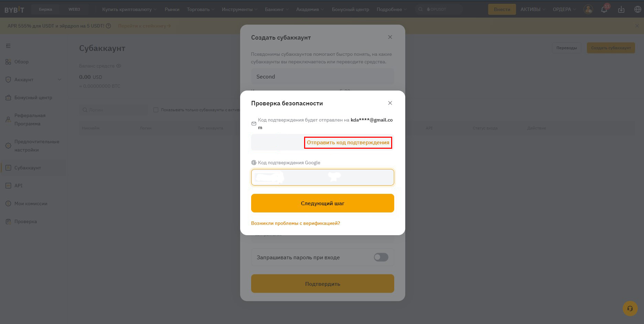Toggle the balance visibility eye icon
The width and height of the screenshot is (644, 324).
(x=119, y=66)
